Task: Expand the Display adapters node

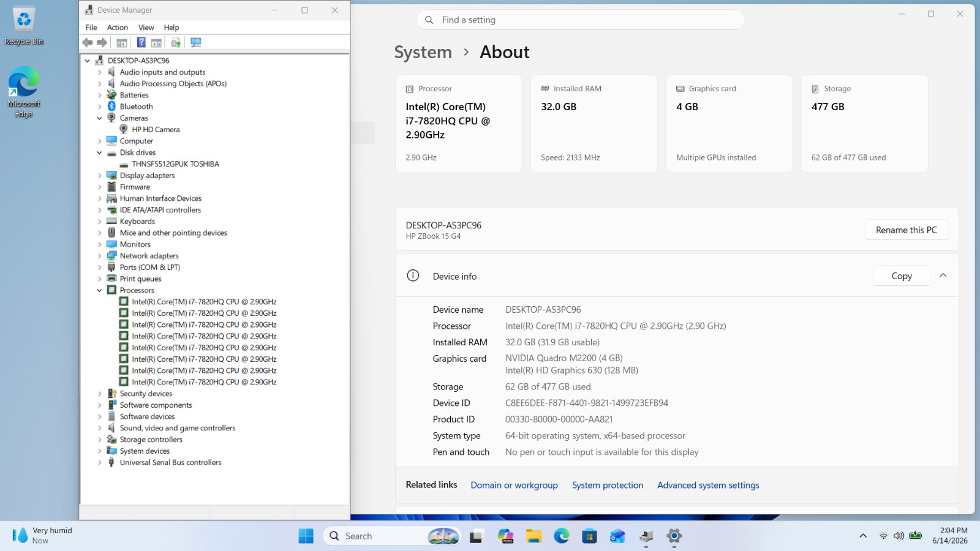Action: click(100, 176)
